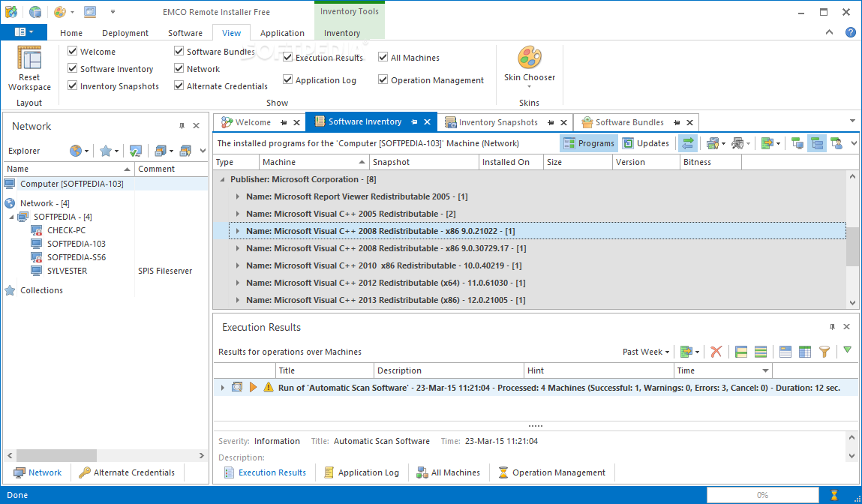
Task: Toggle the Software Bundles checkbox
Action: (179, 51)
